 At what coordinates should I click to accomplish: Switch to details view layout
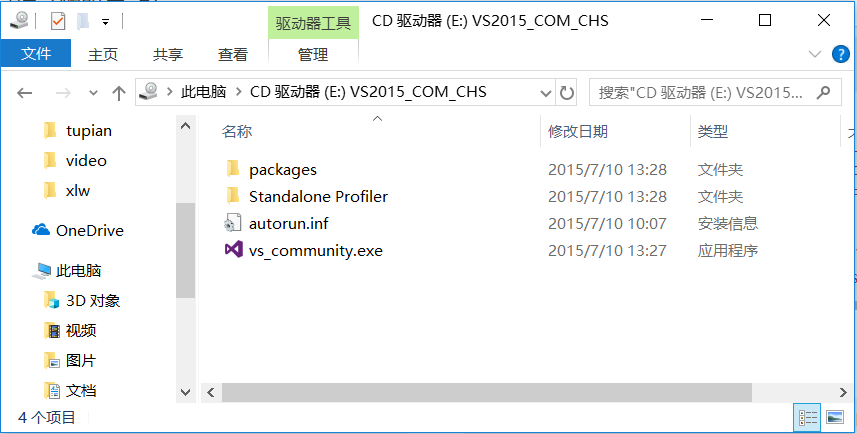pos(808,417)
